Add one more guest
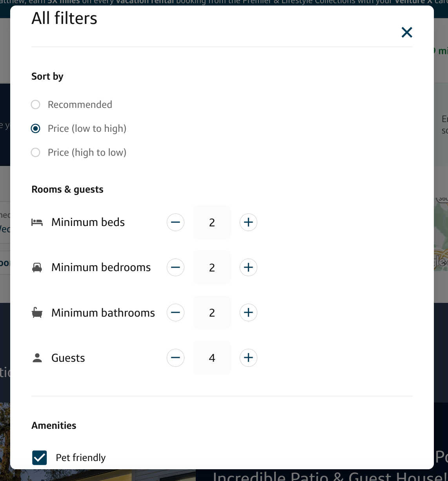Viewport: 448px width, 481px height. 248,358
